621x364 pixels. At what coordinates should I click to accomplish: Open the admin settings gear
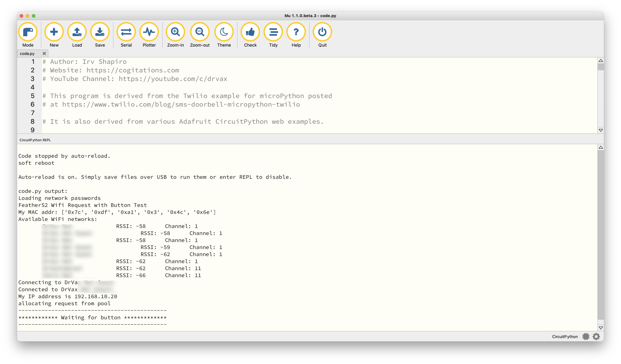tap(596, 336)
